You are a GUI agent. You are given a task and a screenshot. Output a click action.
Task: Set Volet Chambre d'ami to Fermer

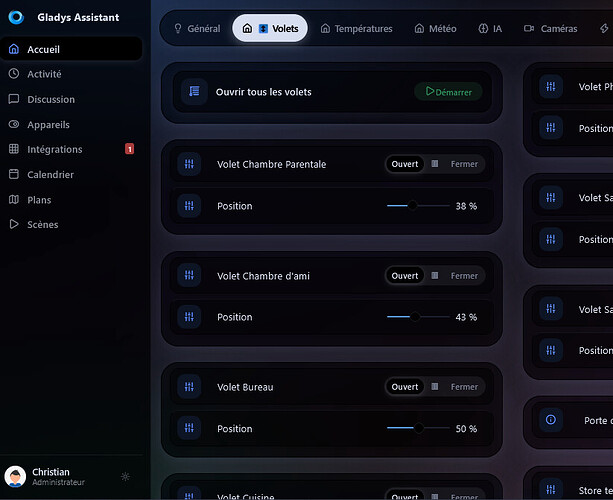click(464, 276)
